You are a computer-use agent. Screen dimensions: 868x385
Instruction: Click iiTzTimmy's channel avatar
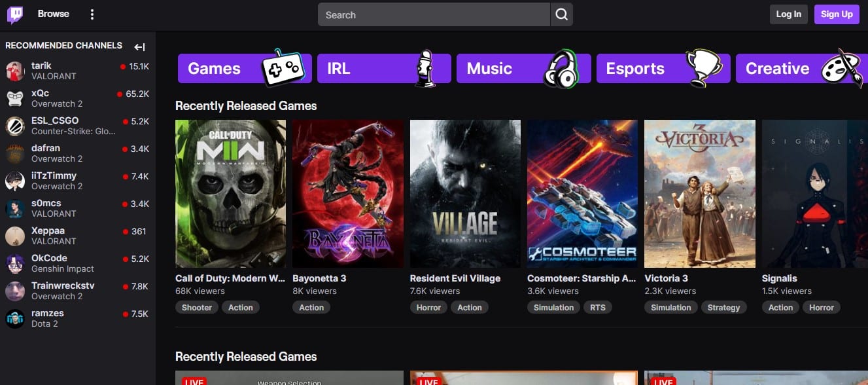click(15, 181)
